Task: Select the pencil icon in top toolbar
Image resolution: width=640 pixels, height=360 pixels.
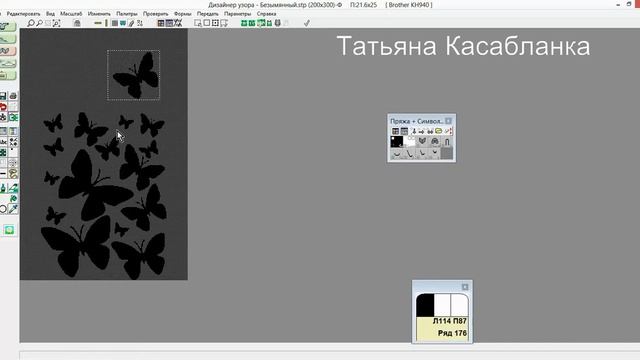Action: 131,23
